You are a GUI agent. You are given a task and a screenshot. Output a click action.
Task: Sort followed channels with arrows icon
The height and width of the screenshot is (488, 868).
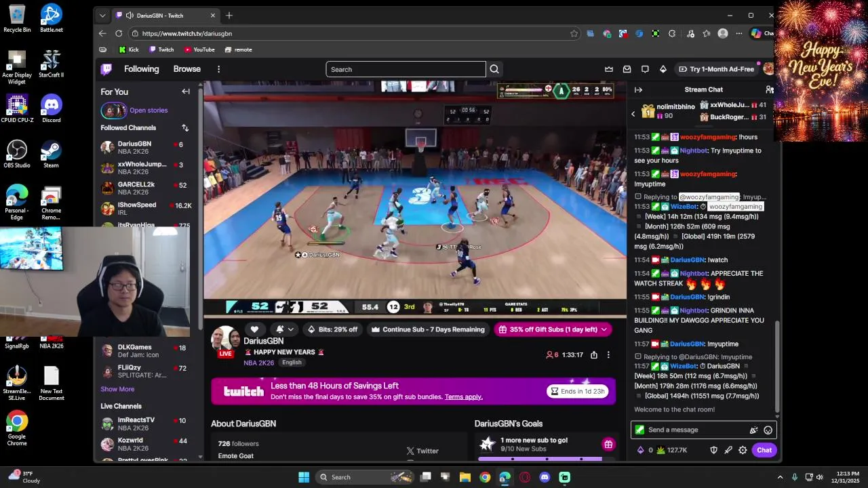pos(185,127)
